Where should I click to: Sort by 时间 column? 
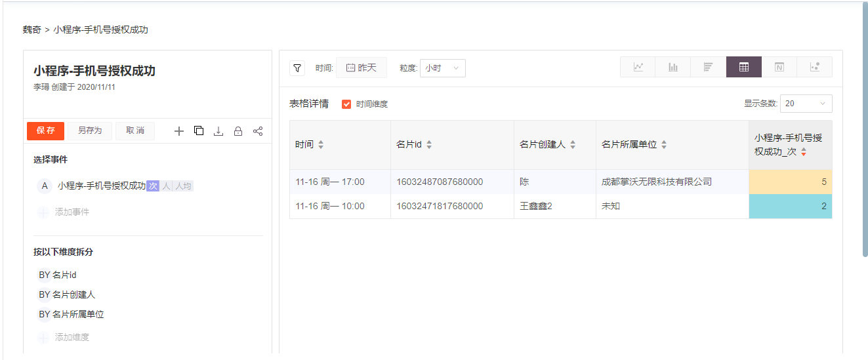click(321, 145)
